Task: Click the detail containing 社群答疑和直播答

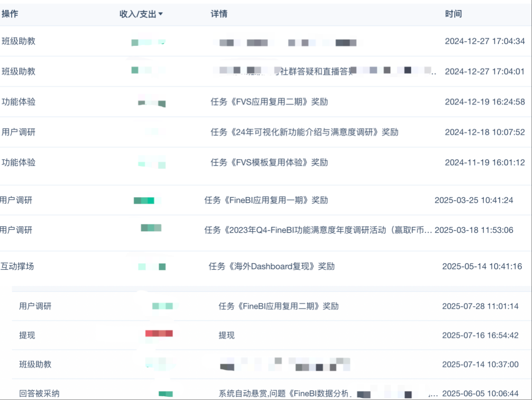Action: pos(313,71)
